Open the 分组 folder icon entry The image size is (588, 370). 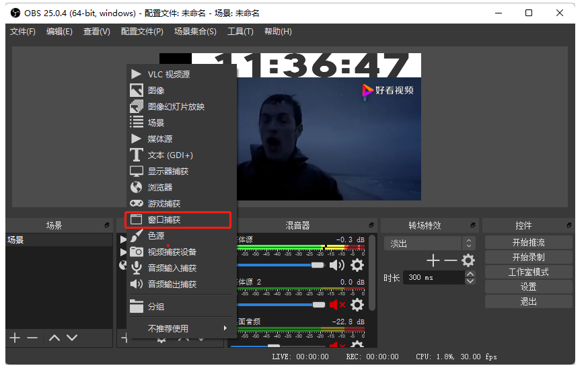click(137, 307)
